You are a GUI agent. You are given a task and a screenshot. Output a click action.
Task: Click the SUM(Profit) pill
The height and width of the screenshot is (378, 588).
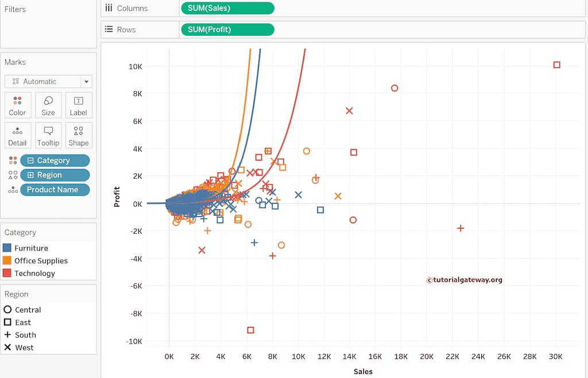point(227,29)
